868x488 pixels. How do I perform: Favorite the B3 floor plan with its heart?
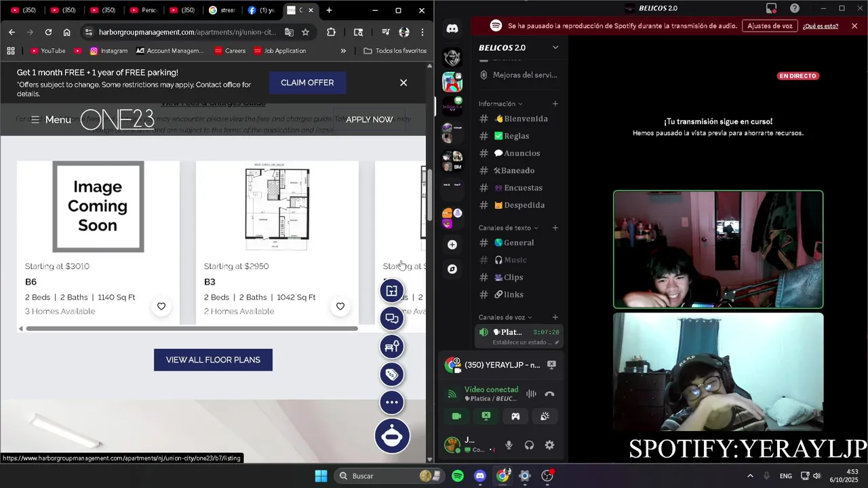click(340, 306)
